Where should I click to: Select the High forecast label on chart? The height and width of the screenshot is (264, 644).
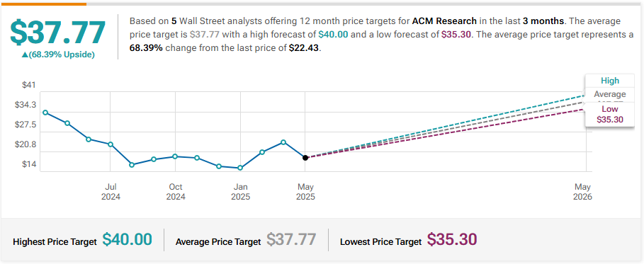pos(609,81)
